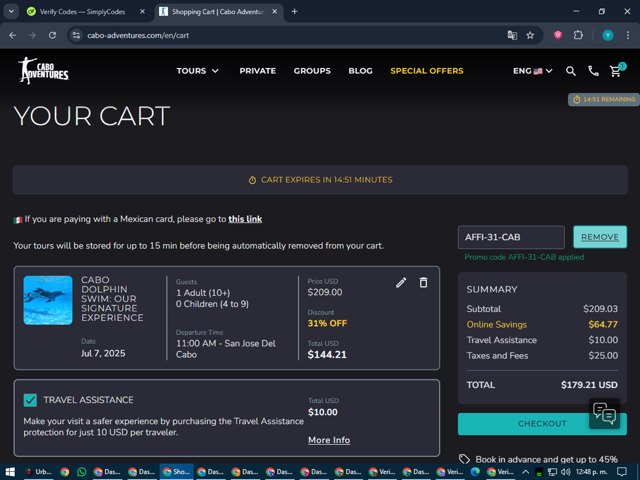Open the translate page icon
The height and width of the screenshot is (480, 640).
point(512,36)
